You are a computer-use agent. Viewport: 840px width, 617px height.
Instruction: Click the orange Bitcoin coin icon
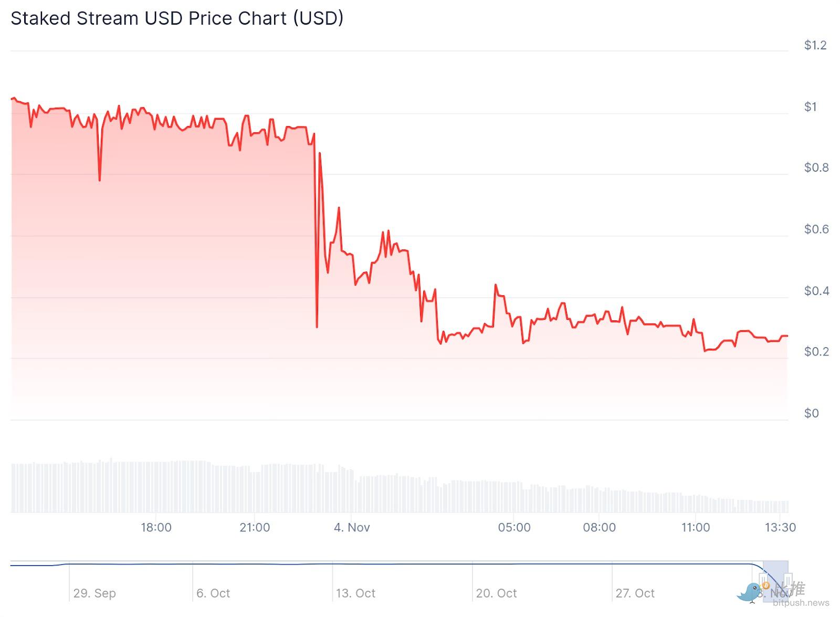coord(766,585)
